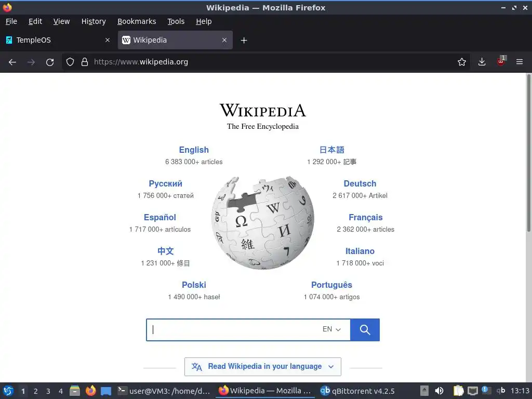Click the Wikipedia puzzle globe logo
This screenshot has height=399, width=532.
(x=262, y=222)
